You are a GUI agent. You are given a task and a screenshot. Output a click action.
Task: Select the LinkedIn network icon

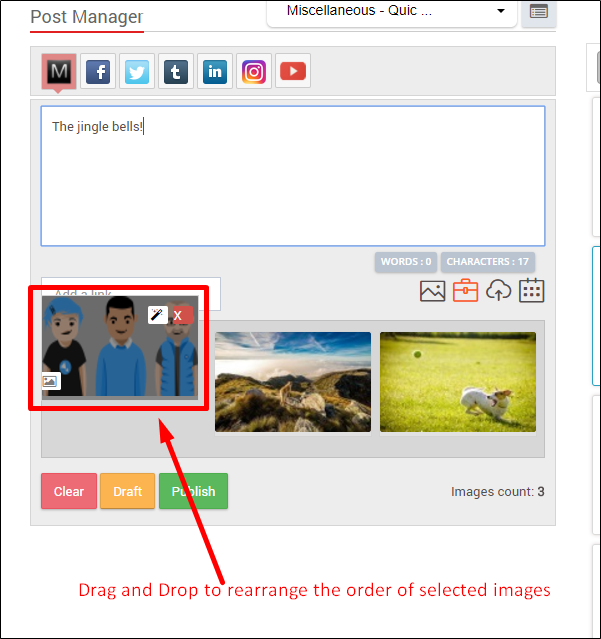pos(215,72)
